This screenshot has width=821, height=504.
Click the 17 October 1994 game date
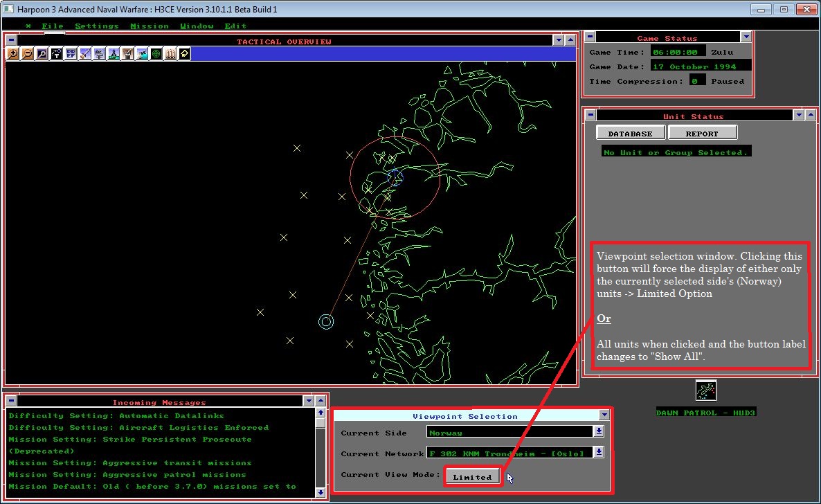(701, 66)
